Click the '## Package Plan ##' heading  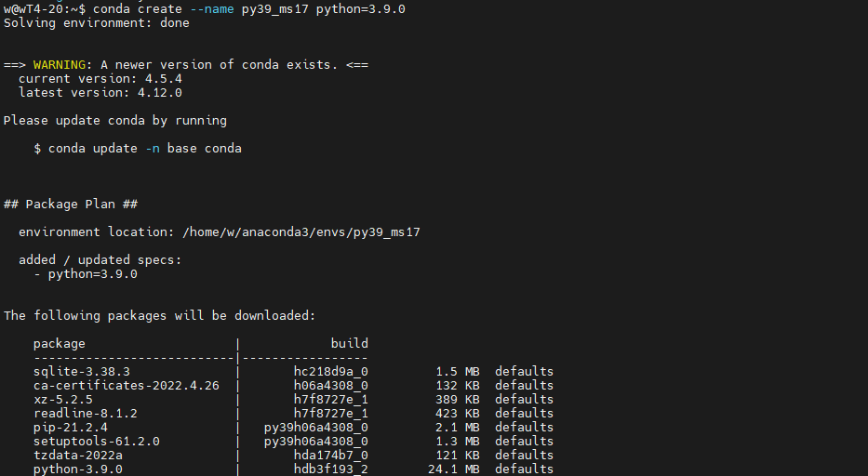71,205
